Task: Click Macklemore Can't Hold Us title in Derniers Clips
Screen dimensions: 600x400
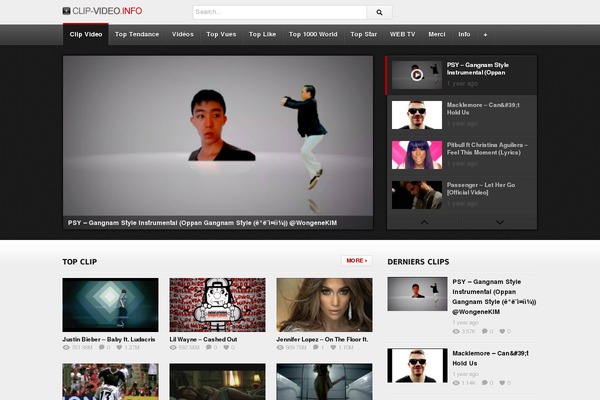Action: pos(490,358)
